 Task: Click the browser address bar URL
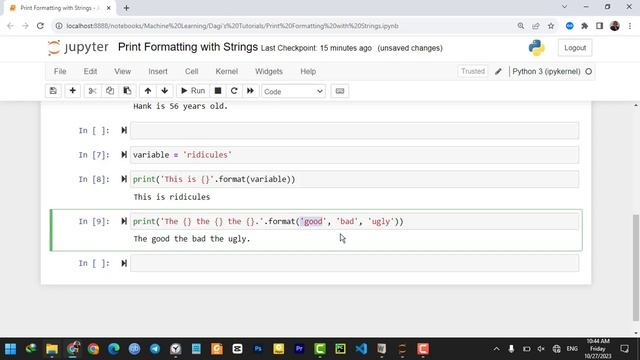(233, 26)
